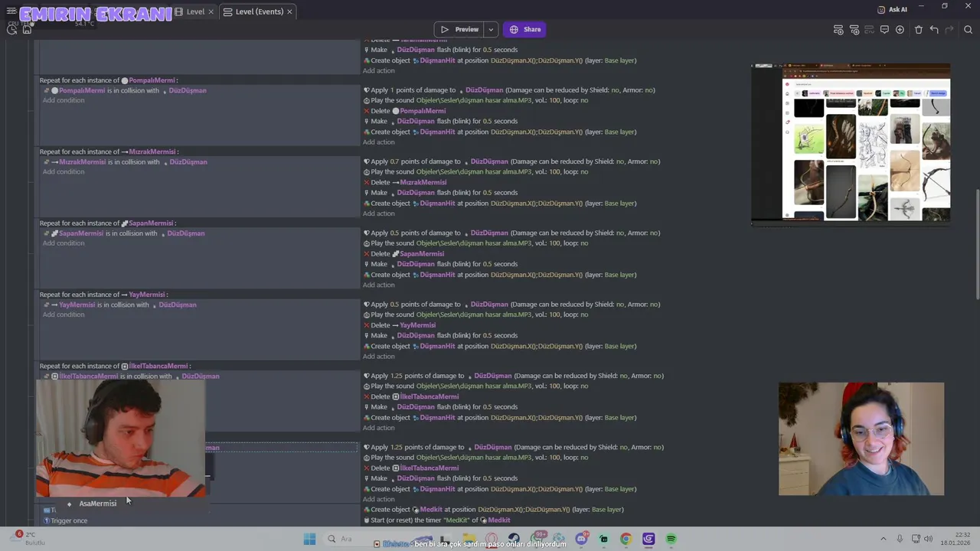Select the 'Start (or reset) the timer MedKit' action

pyautogui.click(x=436, y=520)
